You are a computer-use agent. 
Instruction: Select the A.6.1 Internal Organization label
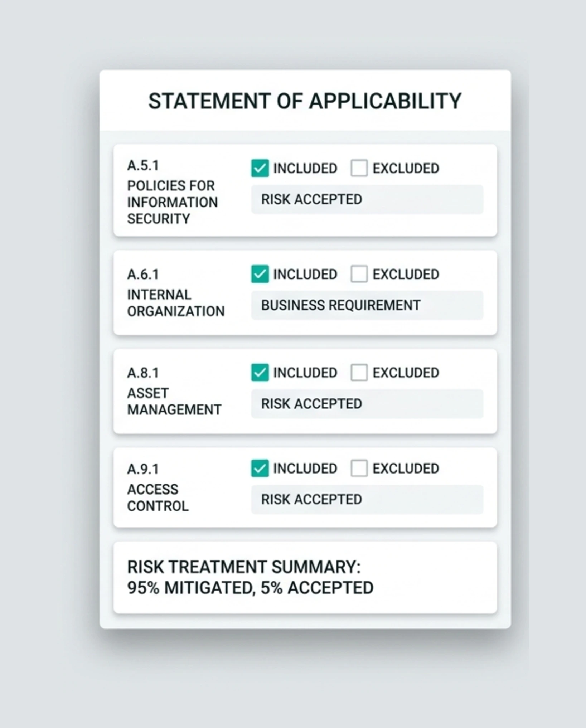coord(176,293)
